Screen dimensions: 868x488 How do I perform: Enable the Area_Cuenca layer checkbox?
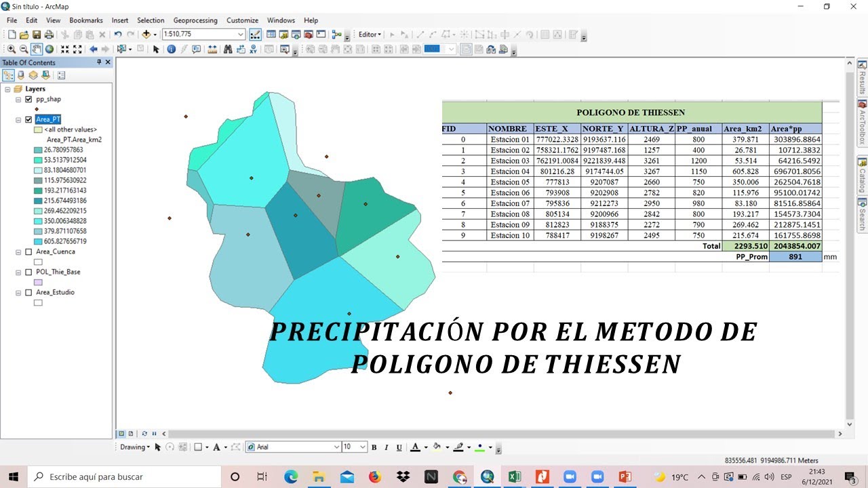tap(28, 251)
